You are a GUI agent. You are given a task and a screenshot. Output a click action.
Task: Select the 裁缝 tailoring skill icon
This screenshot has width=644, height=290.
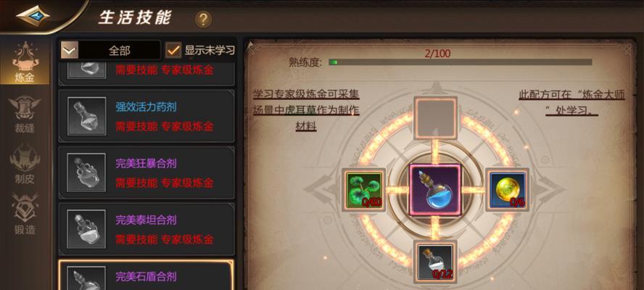coord(24,115)
